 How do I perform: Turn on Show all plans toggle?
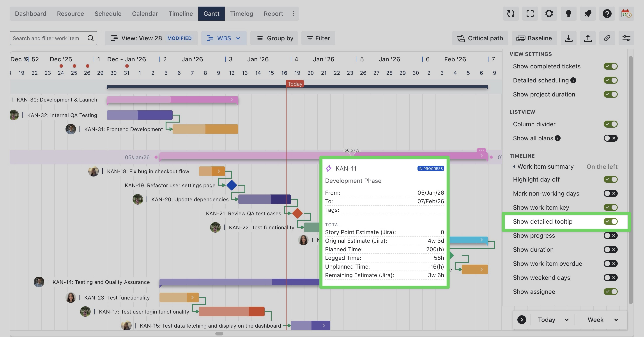click(610, 138)
